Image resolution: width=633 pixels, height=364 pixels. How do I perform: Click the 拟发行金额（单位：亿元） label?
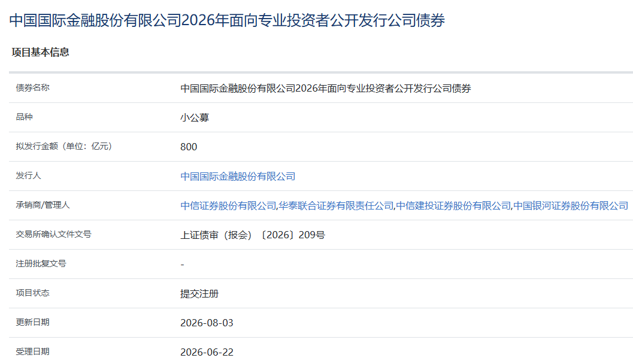tap(64, 146)
